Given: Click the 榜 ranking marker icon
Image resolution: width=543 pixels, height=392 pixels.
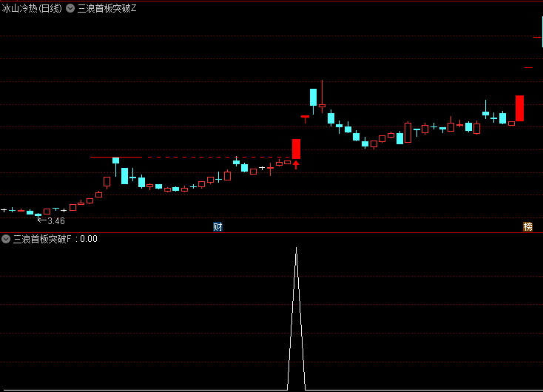Looking at the screenshot, I should [x=527, y=227].
